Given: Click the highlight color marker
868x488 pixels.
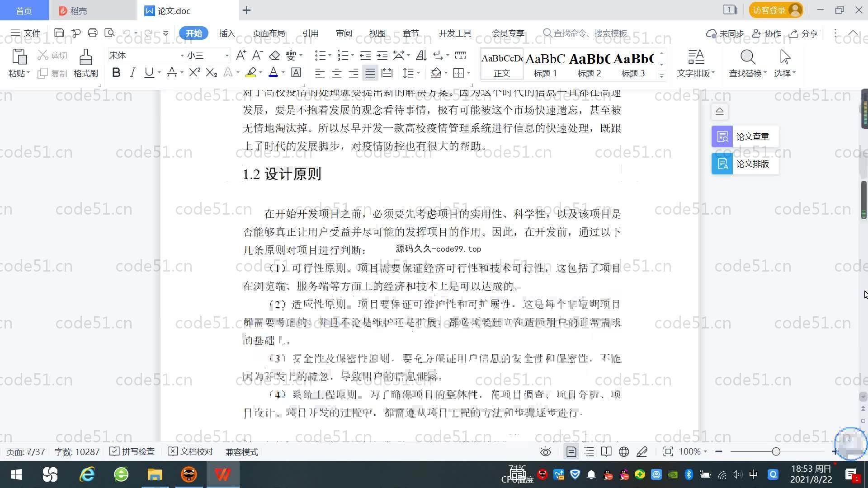Looking at the screenshot, I should point(251,72).
